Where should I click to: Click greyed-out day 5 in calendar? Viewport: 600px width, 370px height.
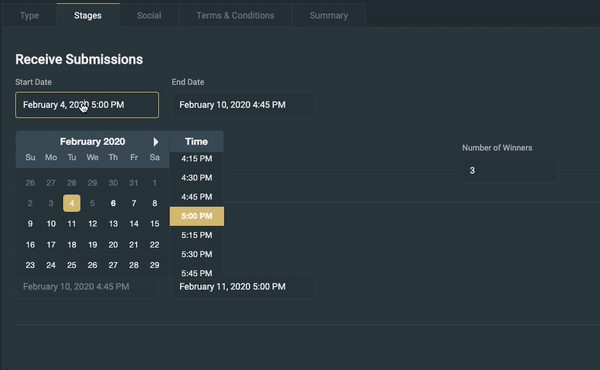coord(92,203)
